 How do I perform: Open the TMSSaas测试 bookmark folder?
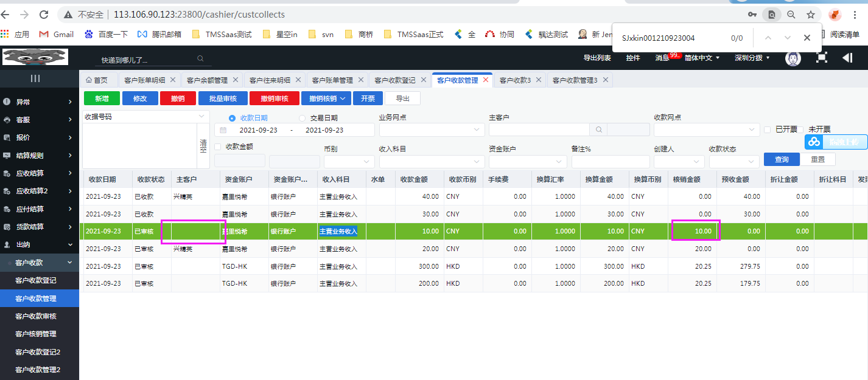tap(222, 34)
